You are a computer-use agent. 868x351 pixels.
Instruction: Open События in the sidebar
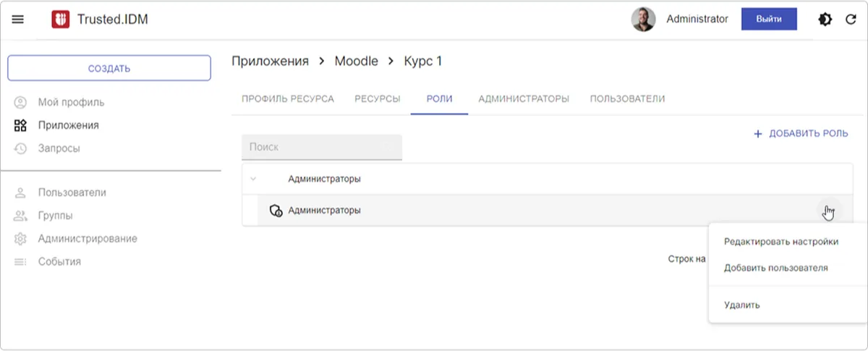click(x=59, y=262)
